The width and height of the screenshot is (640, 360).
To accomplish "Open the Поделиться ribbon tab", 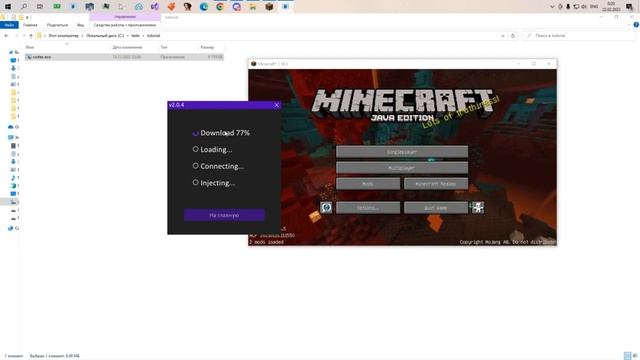I will [x=57, y=25].
